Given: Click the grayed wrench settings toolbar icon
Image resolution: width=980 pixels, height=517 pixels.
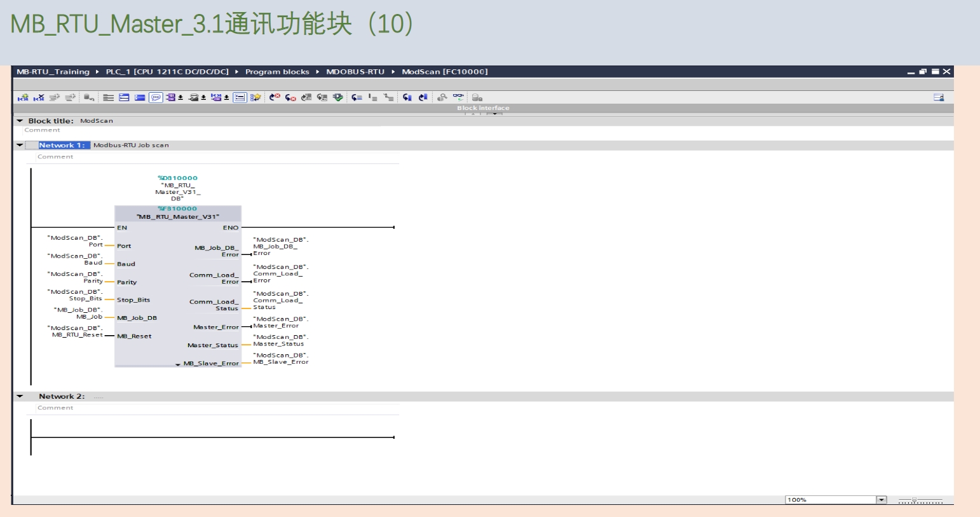Looking at the screenshot, I should point(442,97).
